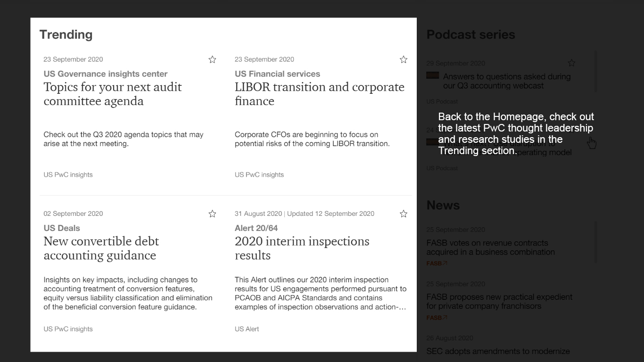Open 'New convertible debt accounting guidance'
Screen dimensions: 644x362
pyautogui.click(x=101, y=248)
